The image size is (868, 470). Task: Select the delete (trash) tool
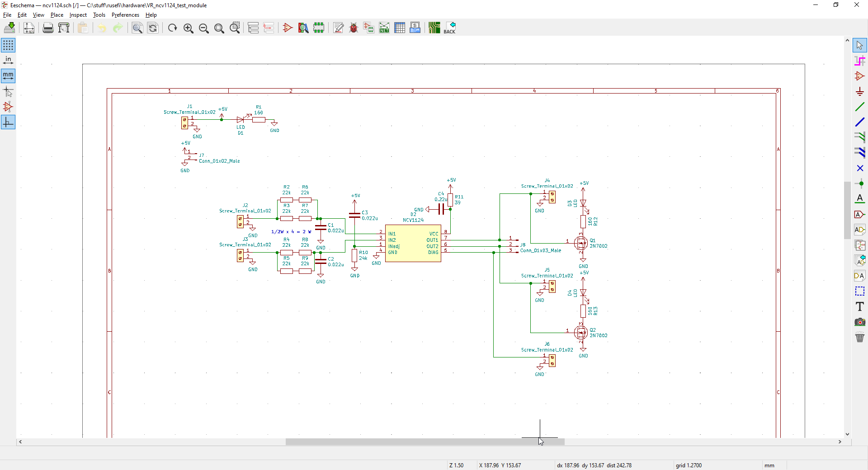pos(860,337)
